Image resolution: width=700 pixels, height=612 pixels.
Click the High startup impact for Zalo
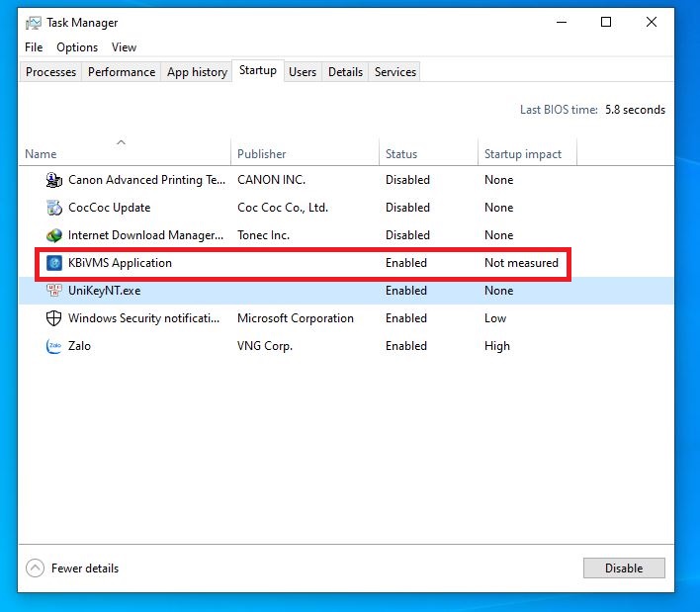pos(497,346)
